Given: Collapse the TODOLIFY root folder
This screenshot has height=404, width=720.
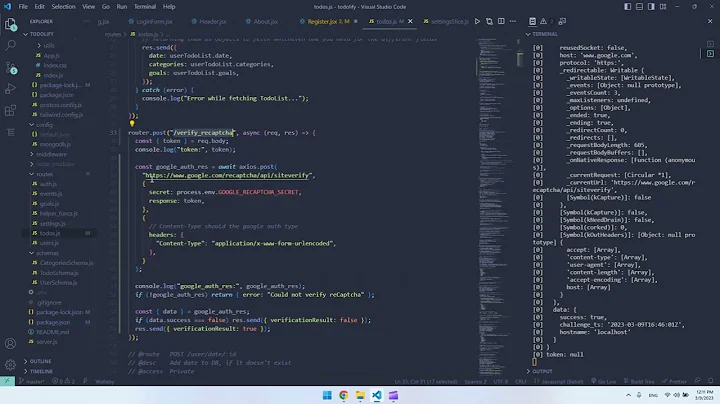Looking at the screenshot, I should click(x=41, y=34).
